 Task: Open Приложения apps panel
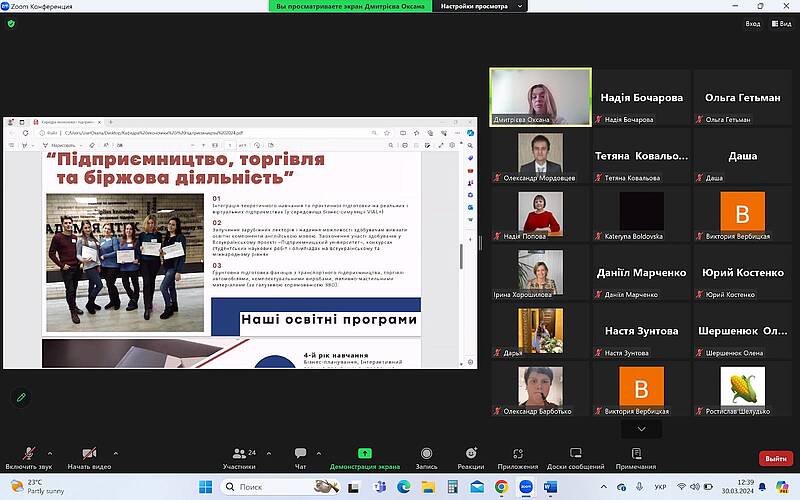(x=517, y=457)
